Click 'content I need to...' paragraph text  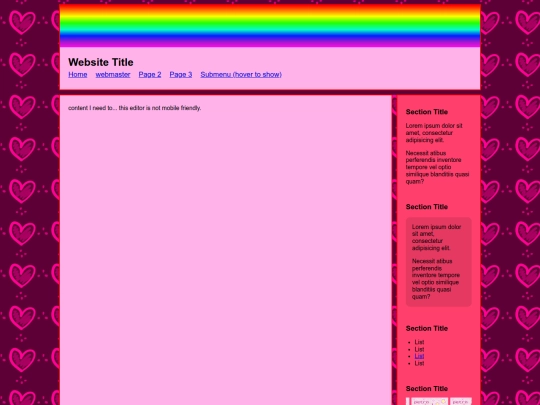point(135,108)
